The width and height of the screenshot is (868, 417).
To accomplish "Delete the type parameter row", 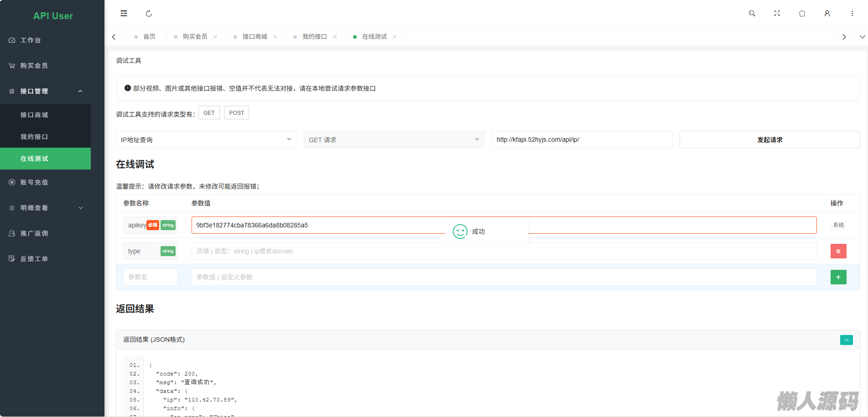I will (x=838, y=251).
